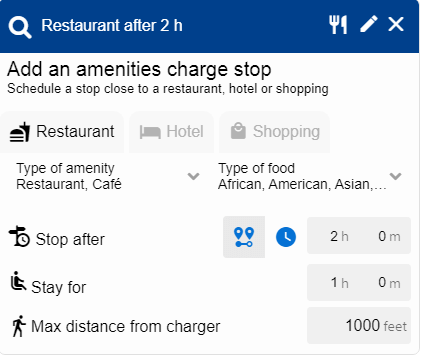Select the Restaurant tab
430x361 pixels.
pyautogui.click(x=62, y=132)
